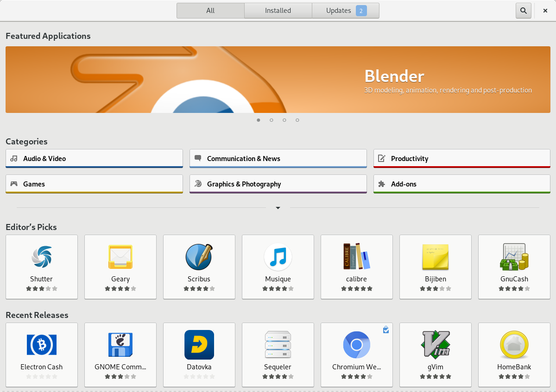
Task: Open the Scribus app tile
Action: [199, 266]
